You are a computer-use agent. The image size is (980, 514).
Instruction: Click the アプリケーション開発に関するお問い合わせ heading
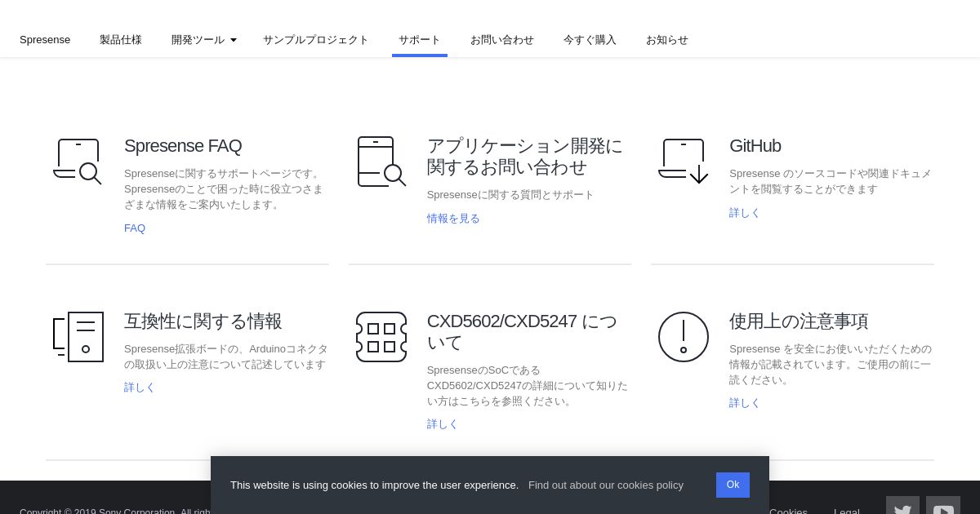[524, 157]
